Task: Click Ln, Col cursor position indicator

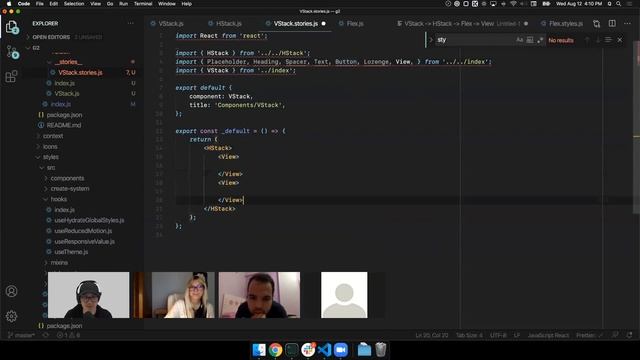Action: tap(431, 335)
